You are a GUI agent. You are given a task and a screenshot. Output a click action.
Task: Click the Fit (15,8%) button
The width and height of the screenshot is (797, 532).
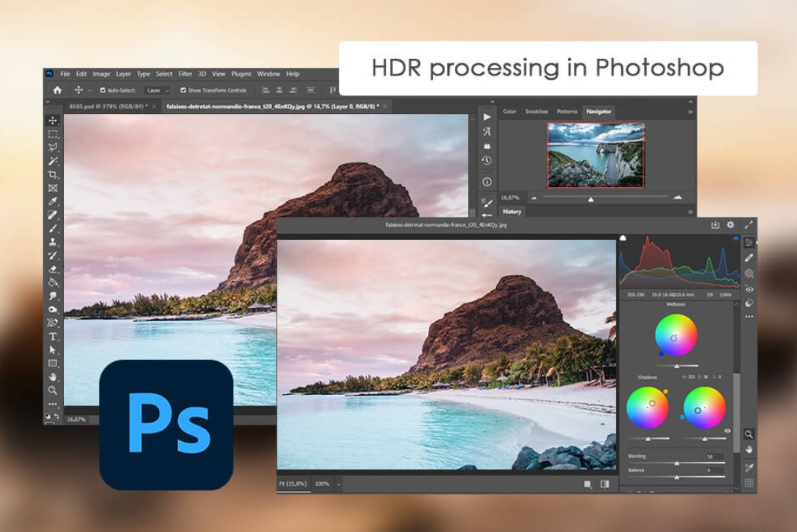pos(293,484)
